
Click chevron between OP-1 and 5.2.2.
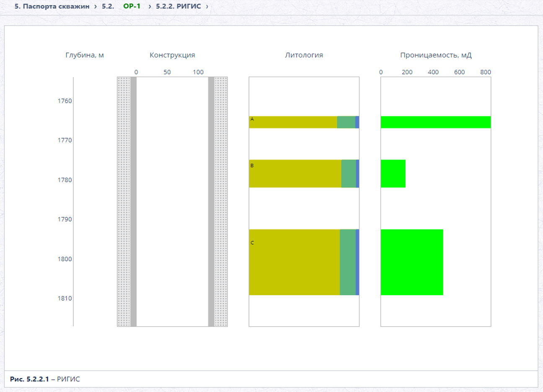click(x=150, y=6)
